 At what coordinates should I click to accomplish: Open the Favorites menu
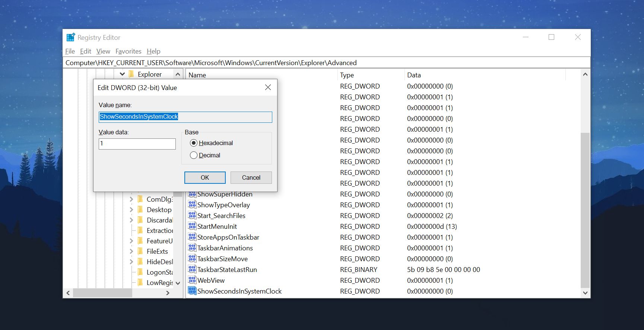pyautogui.click(x=129, y=51)
